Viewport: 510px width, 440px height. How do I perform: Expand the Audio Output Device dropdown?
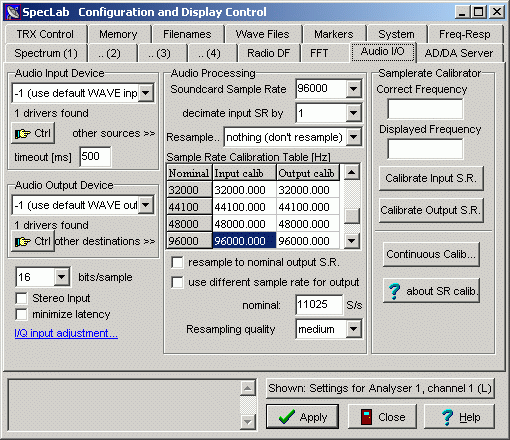coord(146,205)
